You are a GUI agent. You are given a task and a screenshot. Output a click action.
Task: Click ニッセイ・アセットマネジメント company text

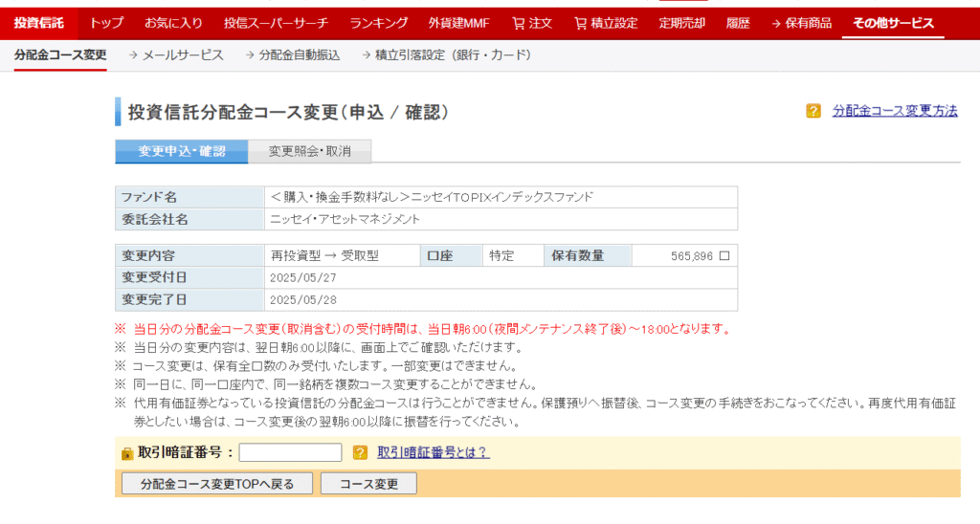(x=345, y=219)
